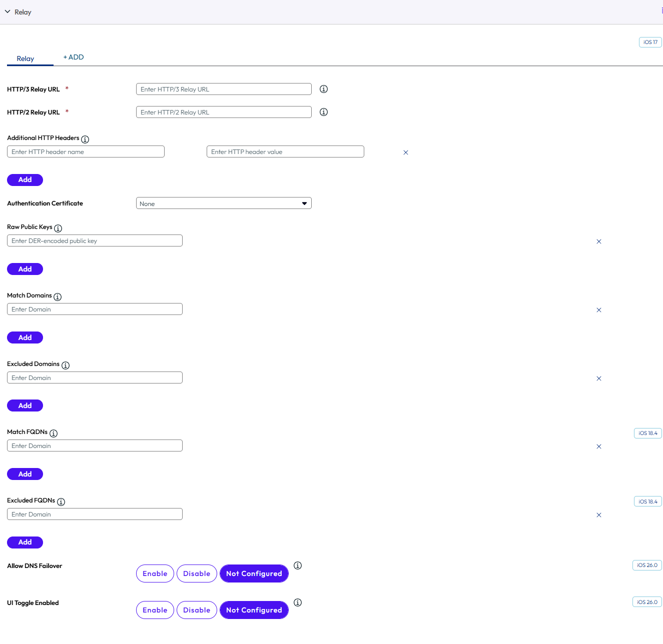Click the HTTP header value field
The image size is (663, 644).
click(285, 151)
